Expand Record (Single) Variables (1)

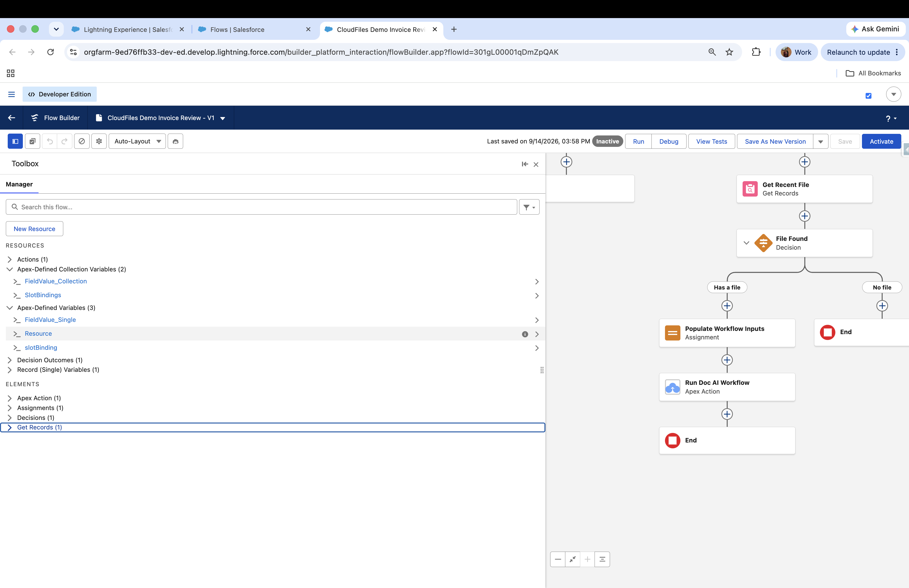[10, 370]
